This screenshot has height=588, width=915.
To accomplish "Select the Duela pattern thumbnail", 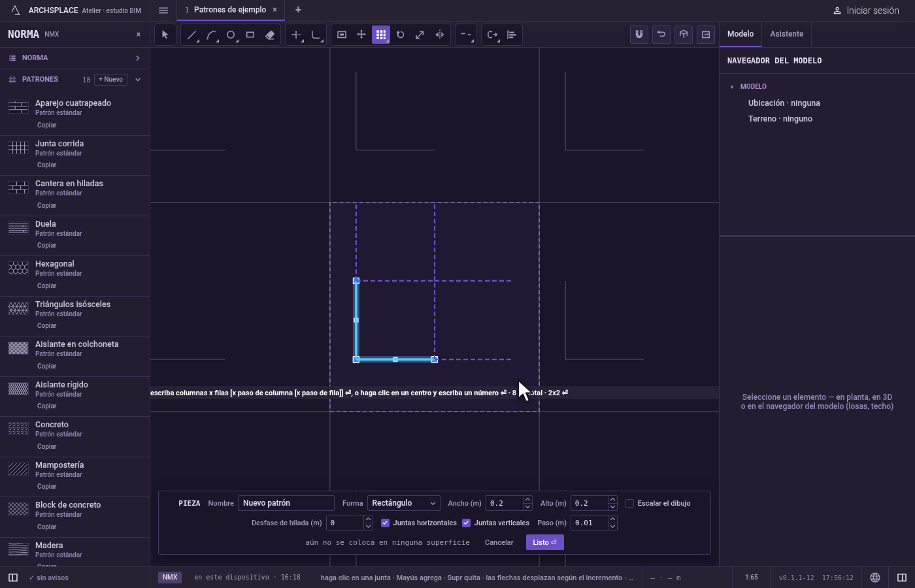I will [x=18, y=228].
